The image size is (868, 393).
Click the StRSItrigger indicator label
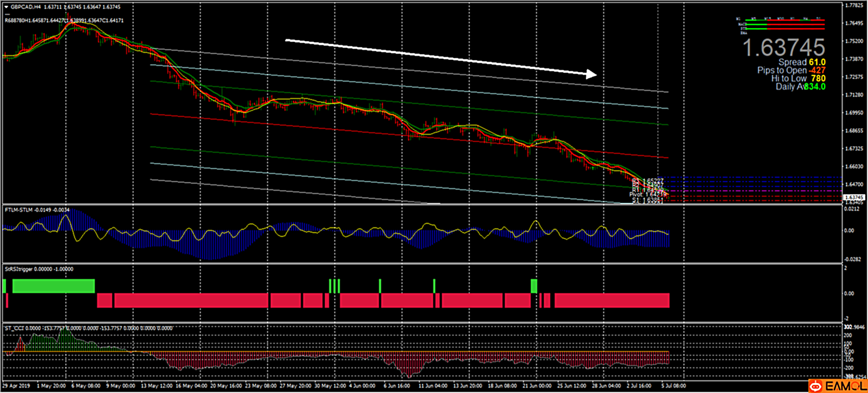tap(20, 269)
